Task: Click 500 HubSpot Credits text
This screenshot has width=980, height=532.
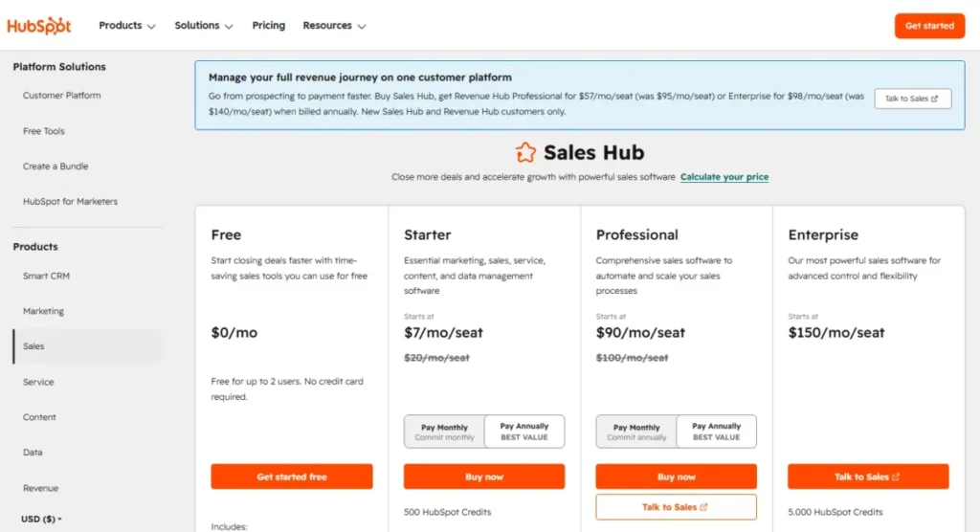Action: [448, 512]
